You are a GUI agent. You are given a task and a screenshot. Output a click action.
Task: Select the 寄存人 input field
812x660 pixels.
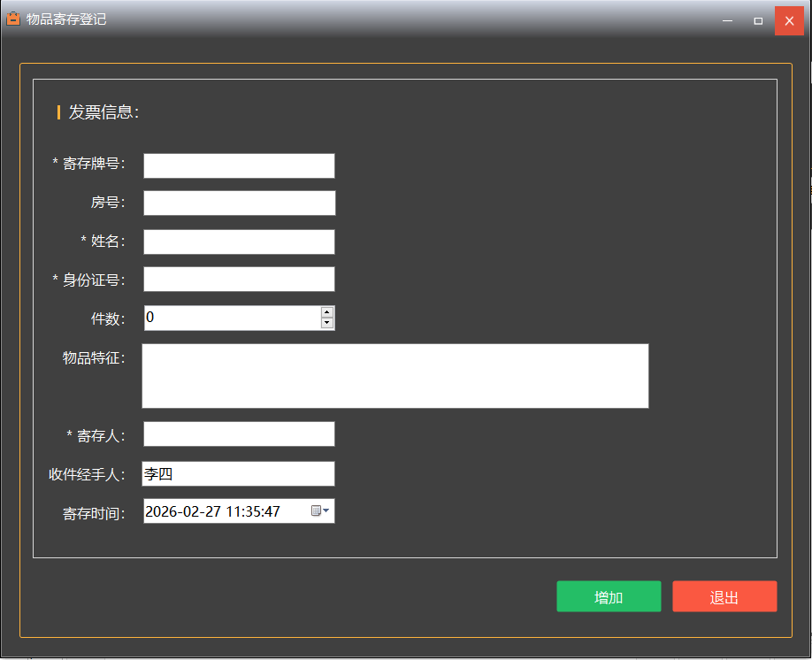click(239, 434)
